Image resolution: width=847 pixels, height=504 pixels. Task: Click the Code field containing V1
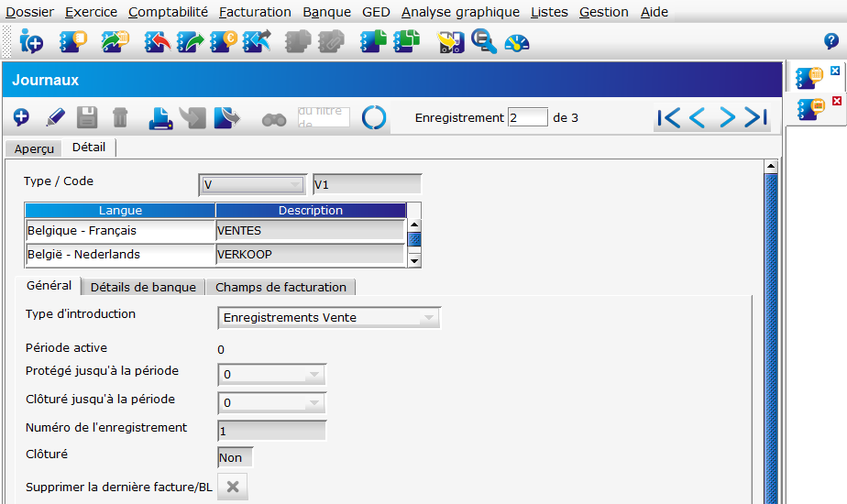tap(367, 185)
